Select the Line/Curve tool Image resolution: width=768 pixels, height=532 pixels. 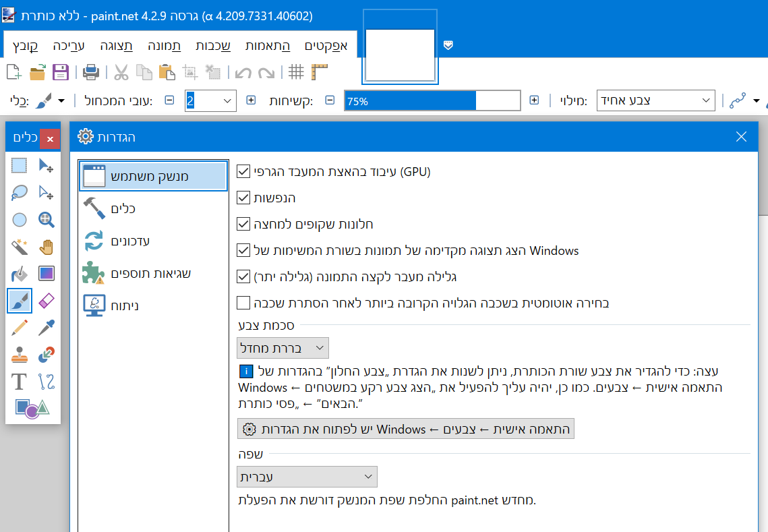[x=46, y=381]
